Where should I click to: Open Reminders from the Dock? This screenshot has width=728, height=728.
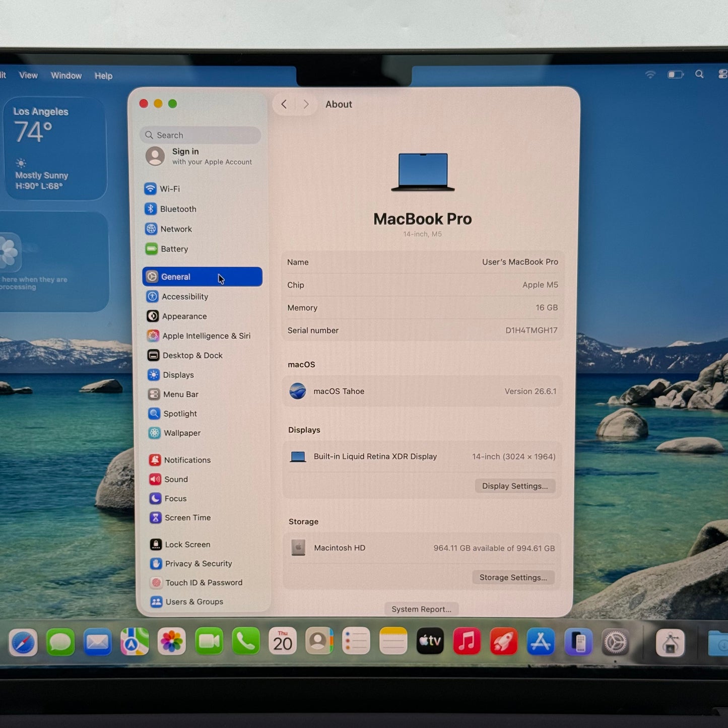tap(356, 641)
